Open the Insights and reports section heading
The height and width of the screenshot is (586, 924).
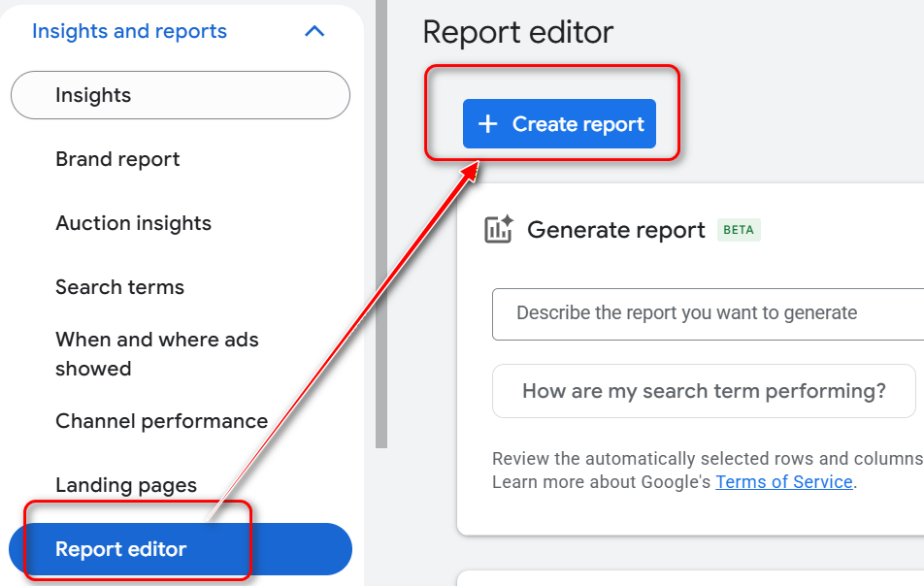129,31
